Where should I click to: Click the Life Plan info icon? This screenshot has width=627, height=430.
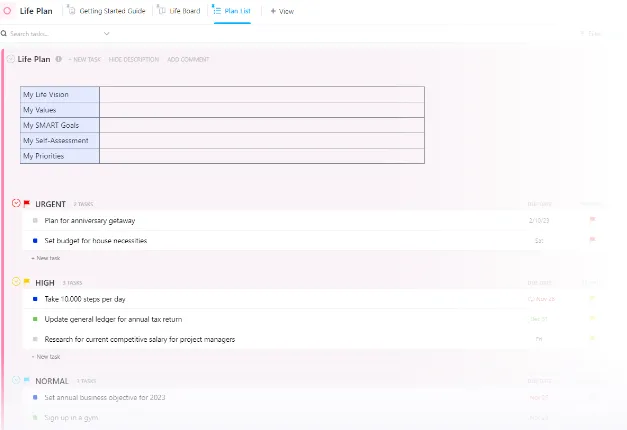(58, 59)
